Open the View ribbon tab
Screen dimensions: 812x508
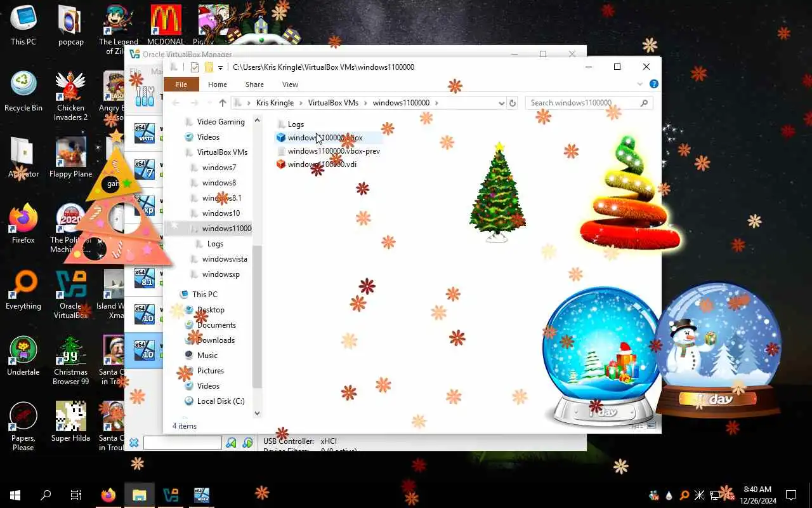pyautogui.click(x=290, y=84)
